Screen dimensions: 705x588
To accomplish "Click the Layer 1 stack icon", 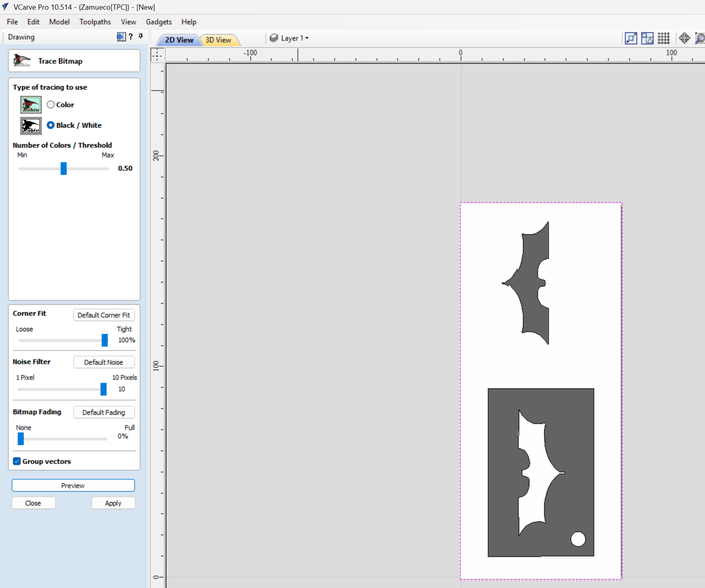I will (274, 38).
